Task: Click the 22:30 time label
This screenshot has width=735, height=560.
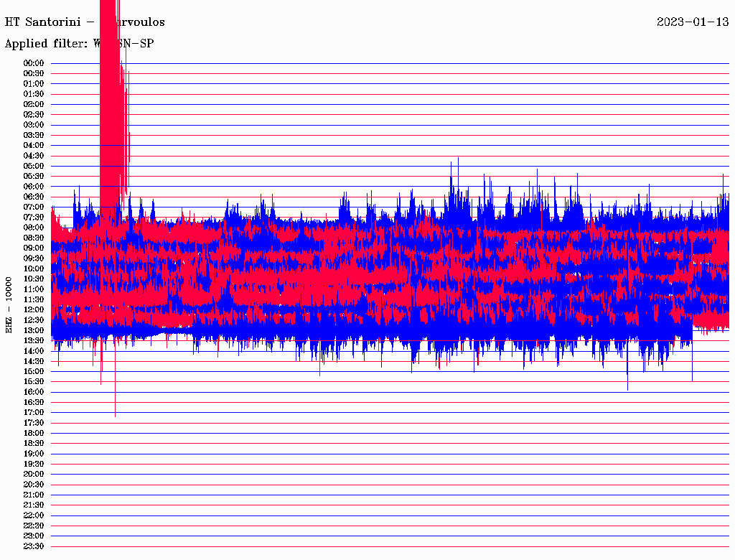Action: pos(34,526)
